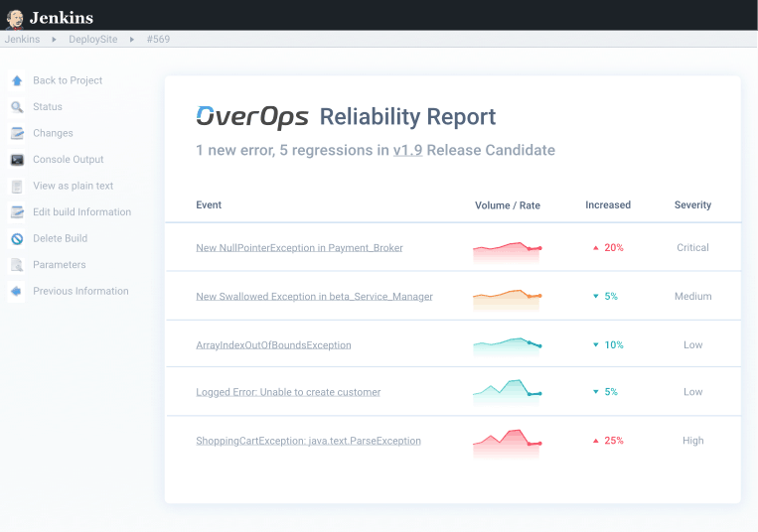This screenshot has width=758, height=532.
Task: Click the Reliability Report heading
Action: pyautogui.click(x=407, y=117)
